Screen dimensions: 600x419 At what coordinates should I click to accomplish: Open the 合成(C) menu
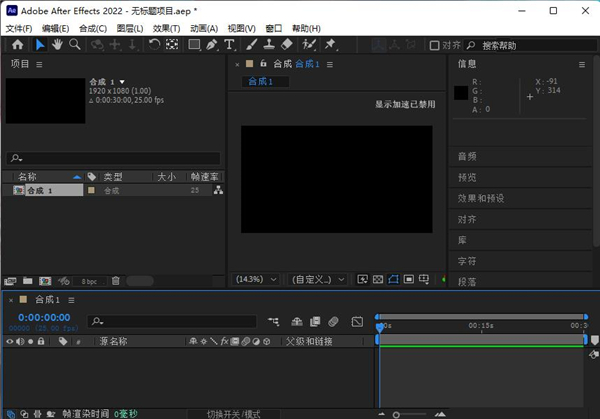[93, 29]
